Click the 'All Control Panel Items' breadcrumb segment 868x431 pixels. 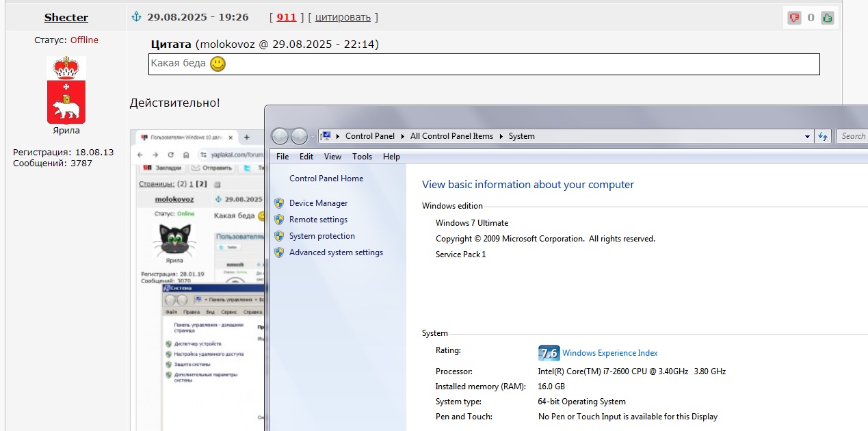click(x=451, y=136)
